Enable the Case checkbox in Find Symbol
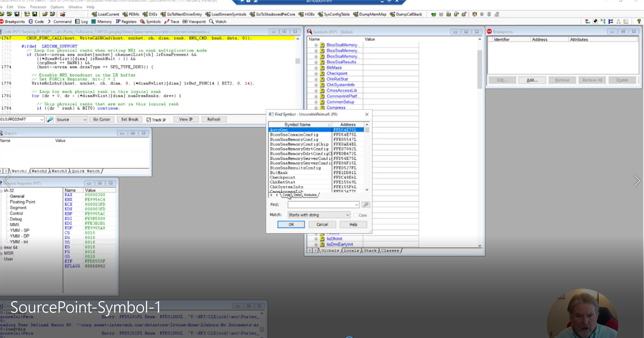The height and width of the screenshot is (338, 644). pos(356,215)
